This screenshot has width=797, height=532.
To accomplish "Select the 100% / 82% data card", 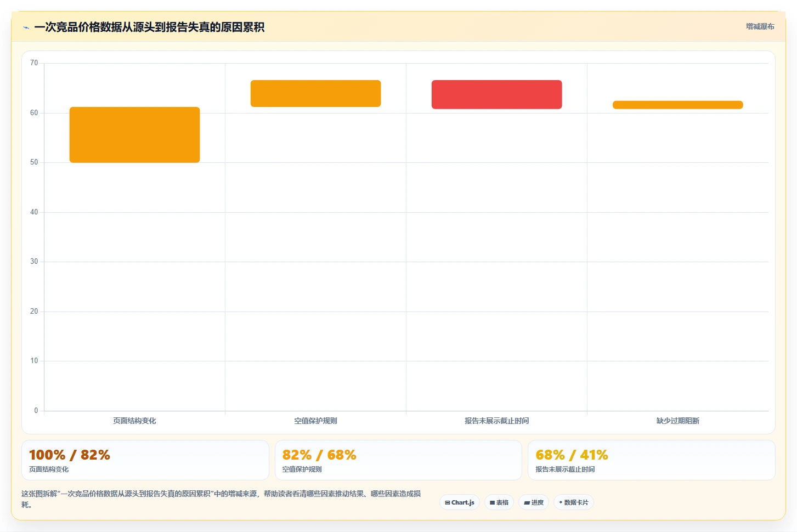I will click(x=145, y=460).
